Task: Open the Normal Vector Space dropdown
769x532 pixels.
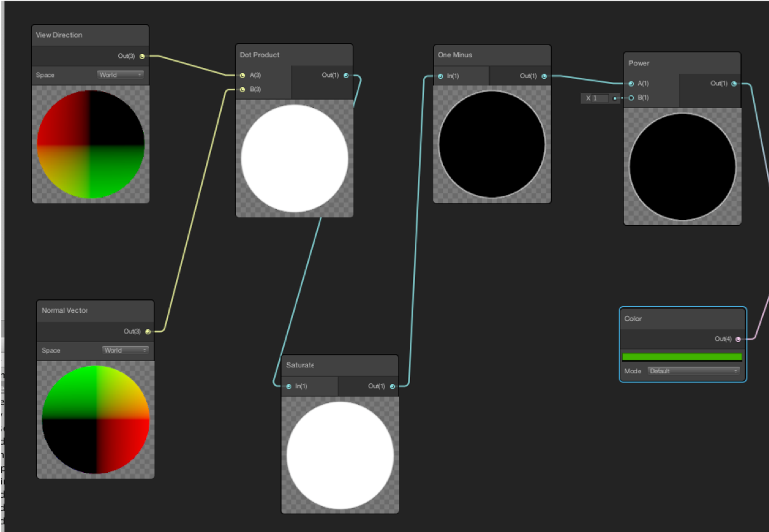Action: 125,350
